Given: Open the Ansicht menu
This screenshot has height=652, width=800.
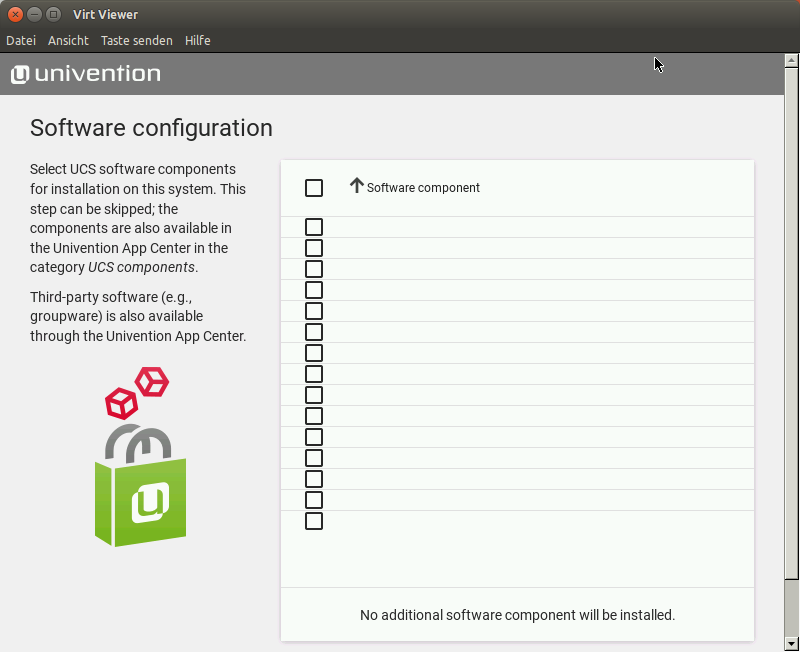Looking at the screenshot, I should click(68, 41).
